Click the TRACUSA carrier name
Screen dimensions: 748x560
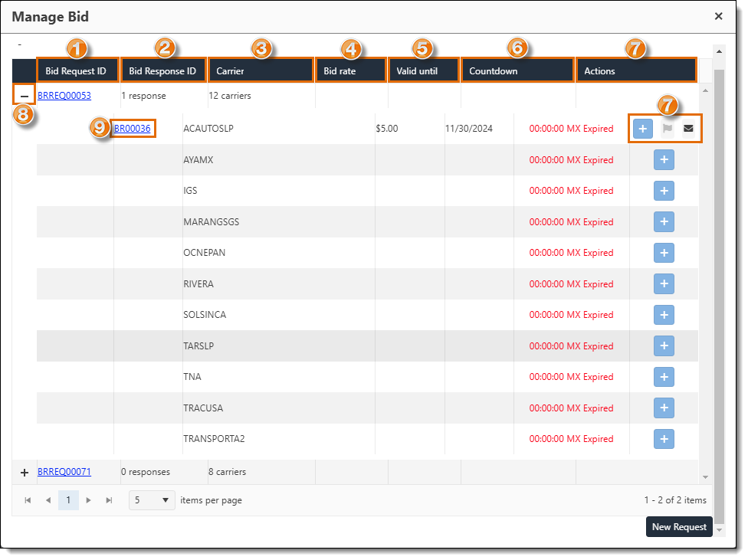203,408
